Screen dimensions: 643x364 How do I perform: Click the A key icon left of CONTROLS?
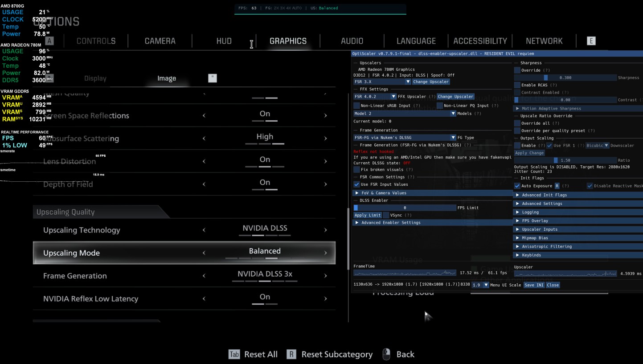(49, 41)
